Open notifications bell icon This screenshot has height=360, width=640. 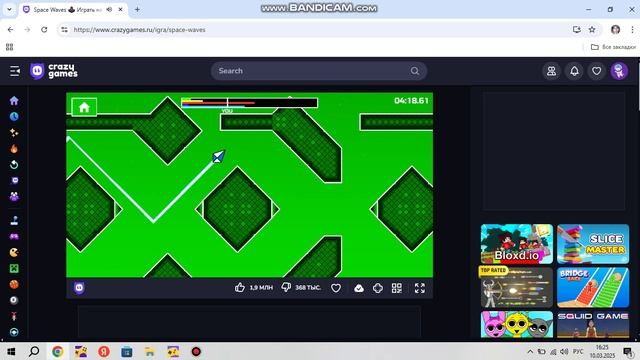click(x=574, y=71)
